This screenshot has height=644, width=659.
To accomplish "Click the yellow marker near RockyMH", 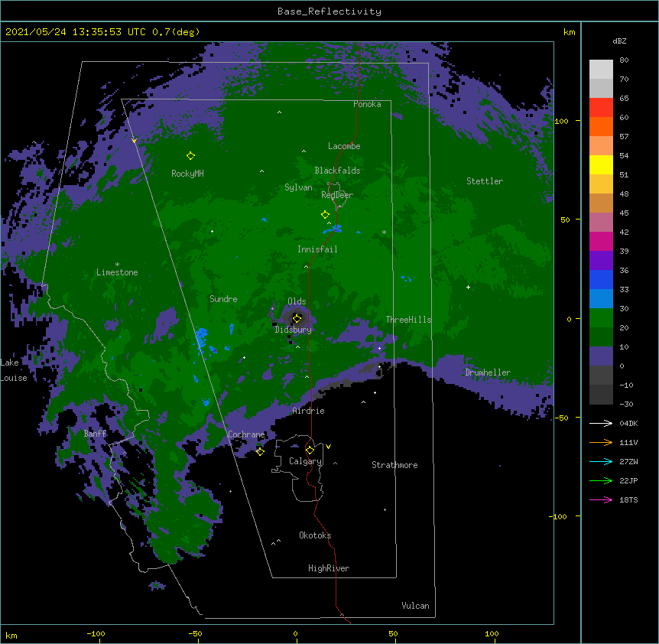I will pyautogui.click(x=190, y=155).
